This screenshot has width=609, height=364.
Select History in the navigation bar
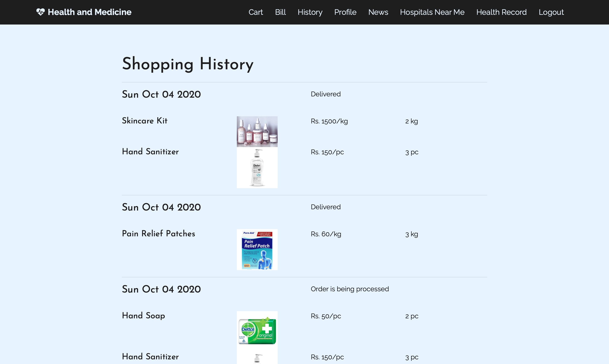310,12
